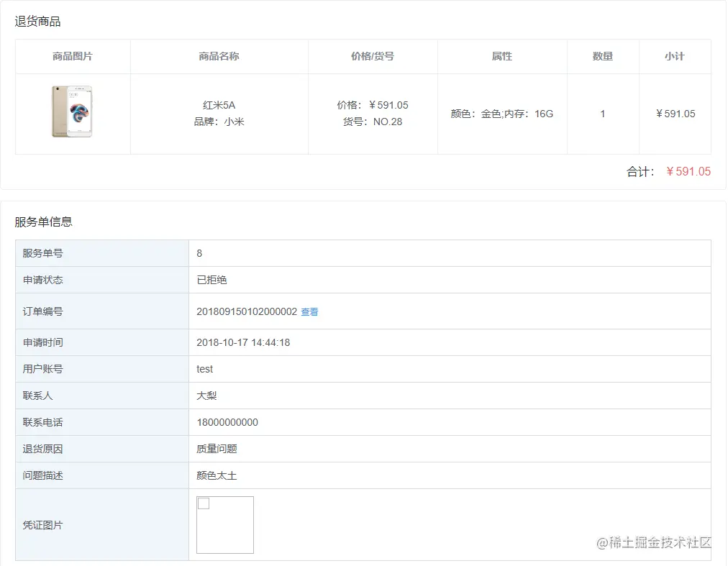The height and width of the screenshot is (566, 728).
Task: Click the 数量 column header
Action: click(x=603, y=56)
